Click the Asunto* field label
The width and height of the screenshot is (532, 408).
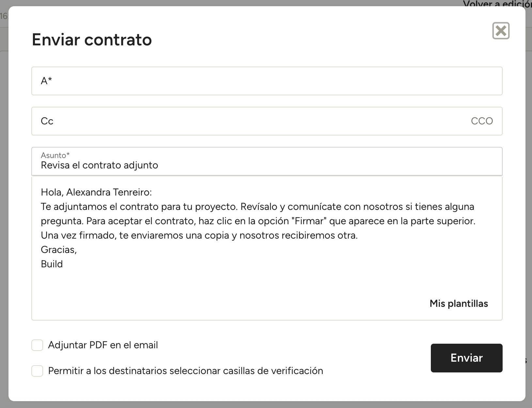tap(55, 155)
